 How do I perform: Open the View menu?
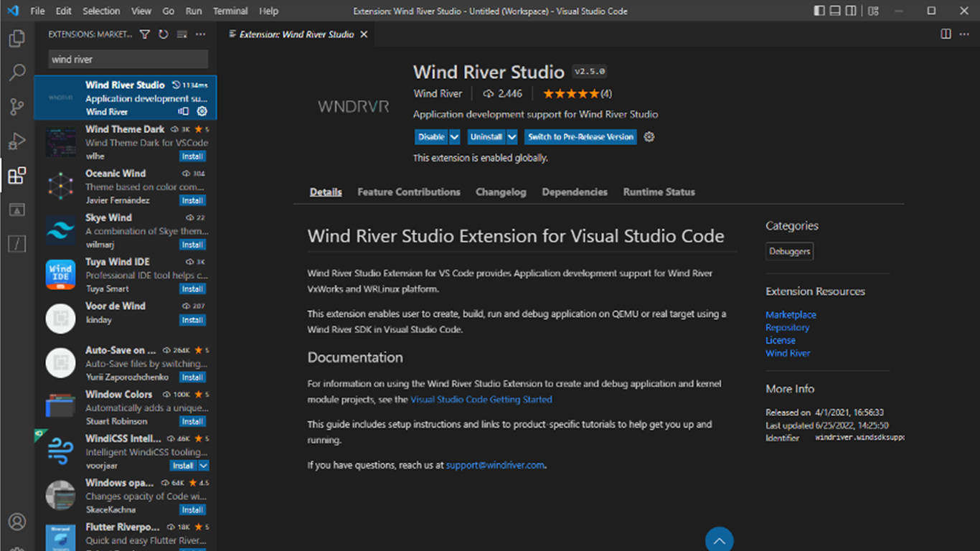141,11
